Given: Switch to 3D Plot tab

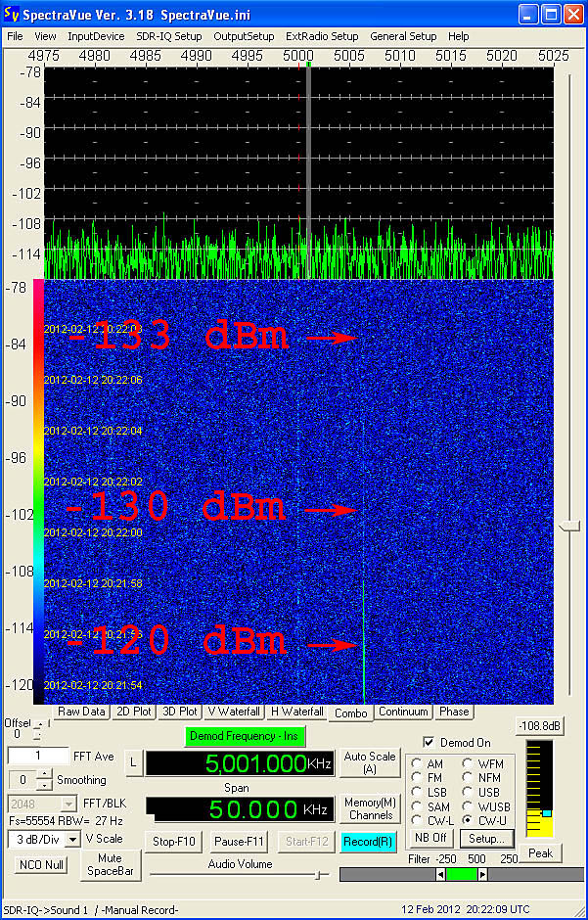Looking at the screenshot, I should click(179, 712).
